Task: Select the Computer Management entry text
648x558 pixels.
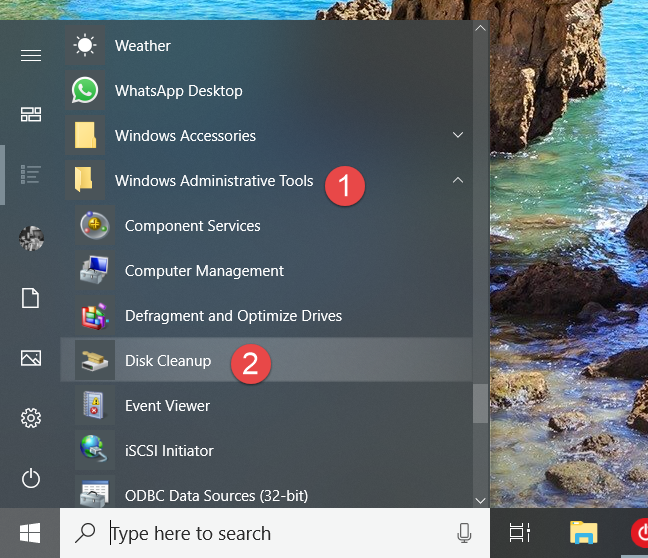Action: pyautogui.click(x=204, y=271)
